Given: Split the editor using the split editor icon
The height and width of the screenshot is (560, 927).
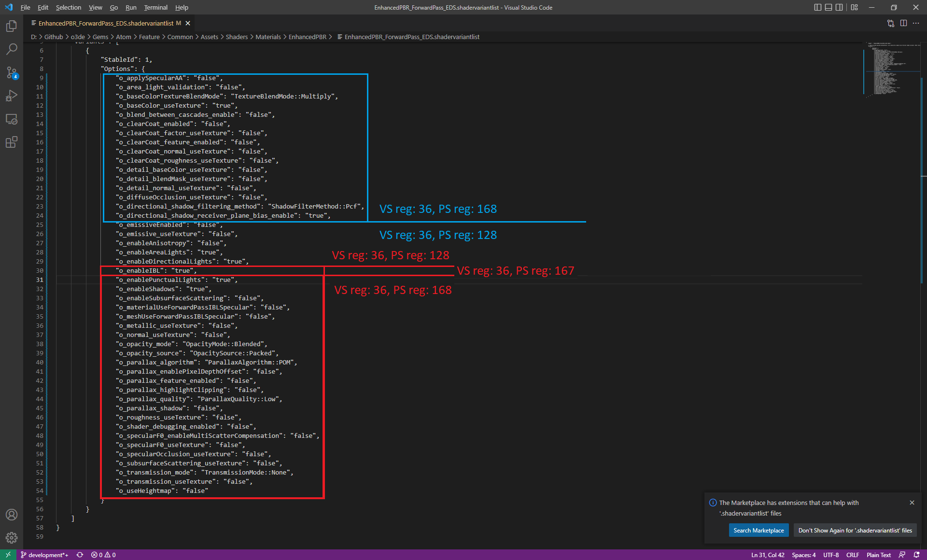Looking at the screenshot, I should (x=903, y=23).
